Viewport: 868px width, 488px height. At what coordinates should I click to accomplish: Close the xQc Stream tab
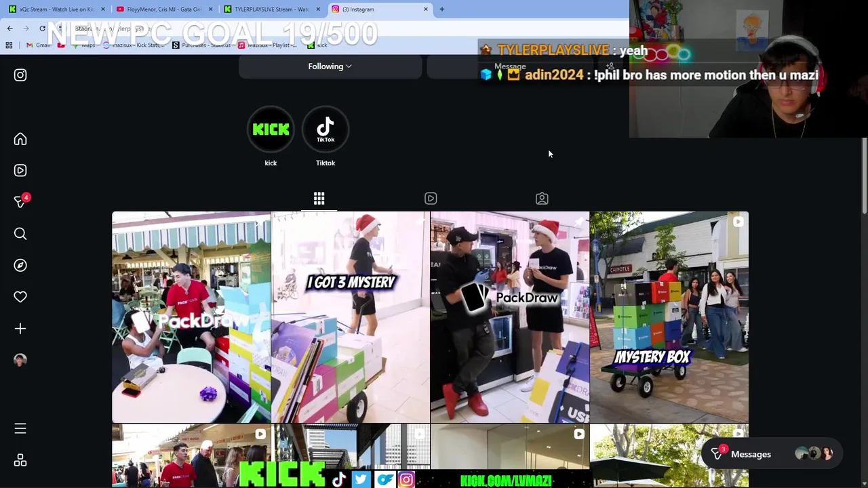[103, 9]
